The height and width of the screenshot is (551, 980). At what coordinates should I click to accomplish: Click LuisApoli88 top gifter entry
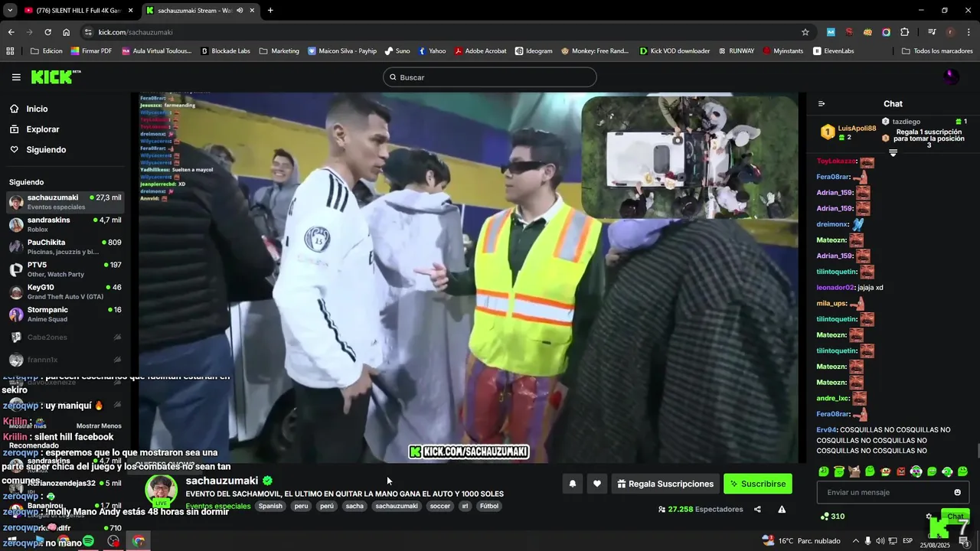tap(848, 132)
